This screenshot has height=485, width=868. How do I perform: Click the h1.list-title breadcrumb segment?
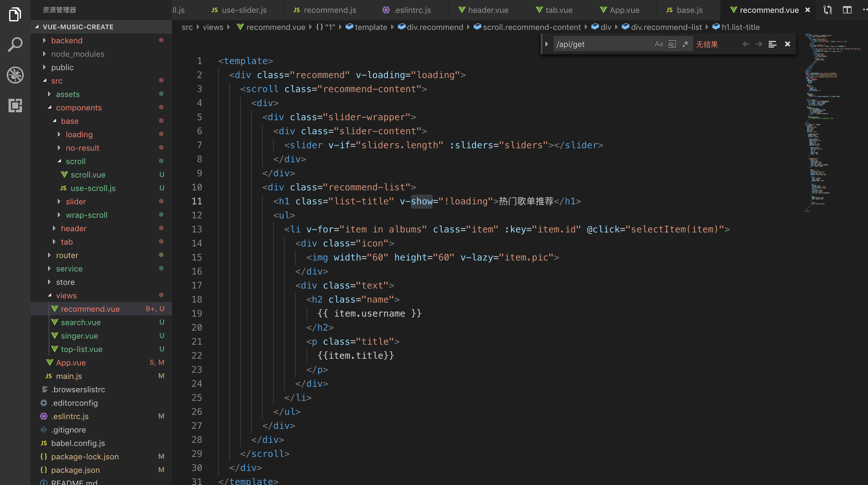tap(736, 27)
